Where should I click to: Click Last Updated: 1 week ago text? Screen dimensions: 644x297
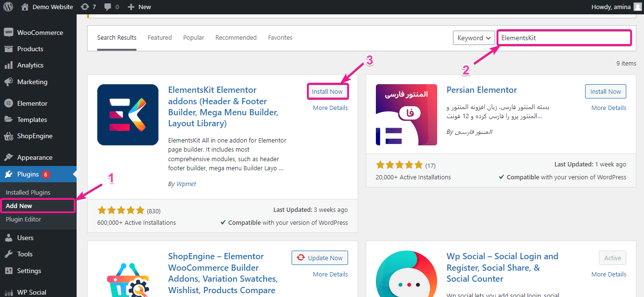tap(590, 164)
